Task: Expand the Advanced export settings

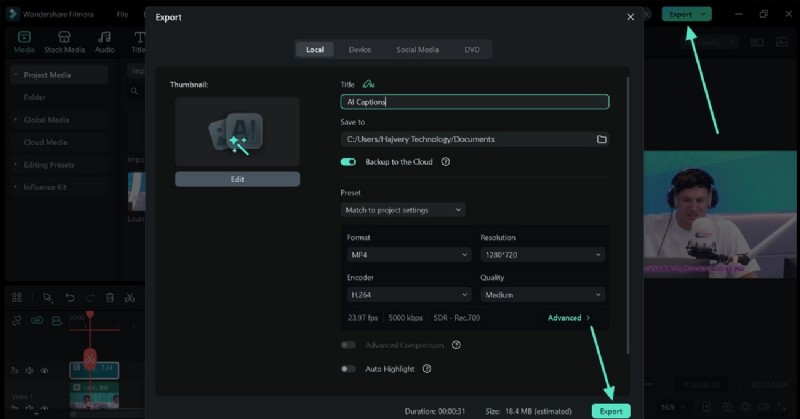Action: point(568,317)
